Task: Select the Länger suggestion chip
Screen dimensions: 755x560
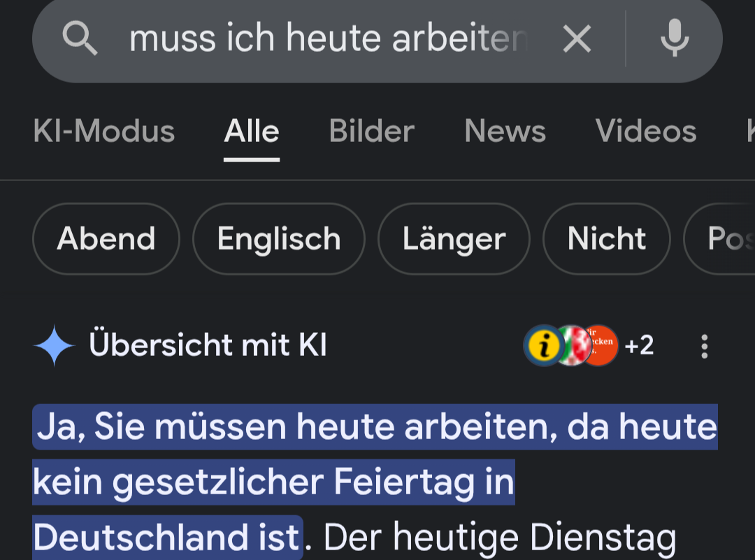Action: pyautogui.click(x=454, y=239)
